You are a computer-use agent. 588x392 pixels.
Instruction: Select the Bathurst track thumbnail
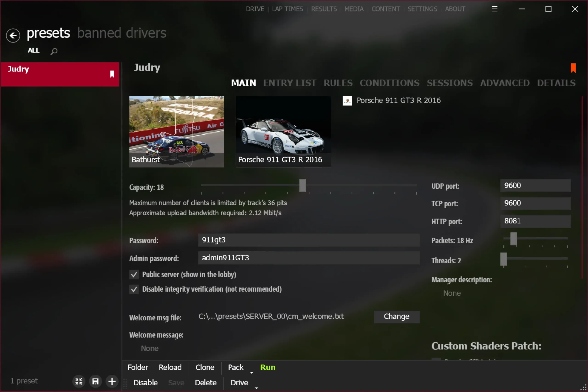point(176,131)
